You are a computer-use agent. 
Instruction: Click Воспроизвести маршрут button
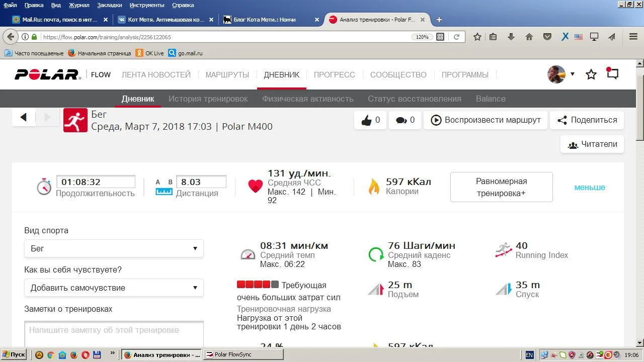tap(486, 120)
